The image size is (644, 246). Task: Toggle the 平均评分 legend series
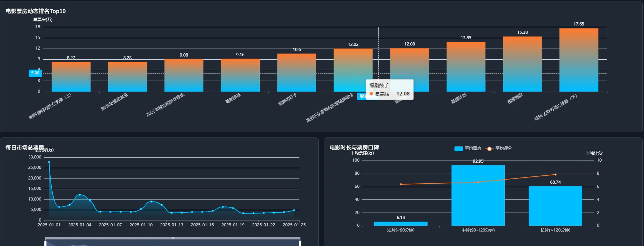(489, 148)
